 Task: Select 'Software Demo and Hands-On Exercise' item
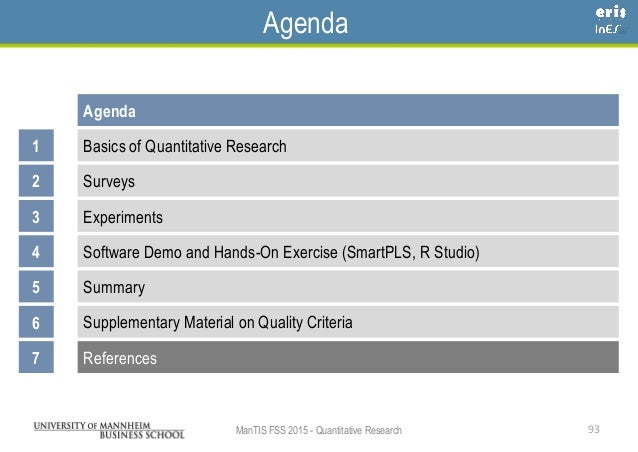(x=348, y=251)
